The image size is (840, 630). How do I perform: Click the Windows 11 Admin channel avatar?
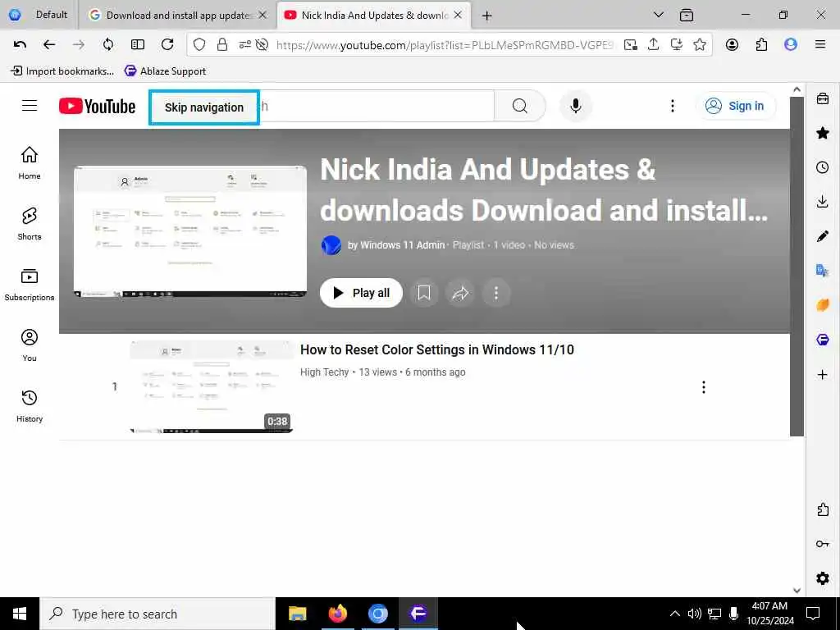tap(331, 245)
